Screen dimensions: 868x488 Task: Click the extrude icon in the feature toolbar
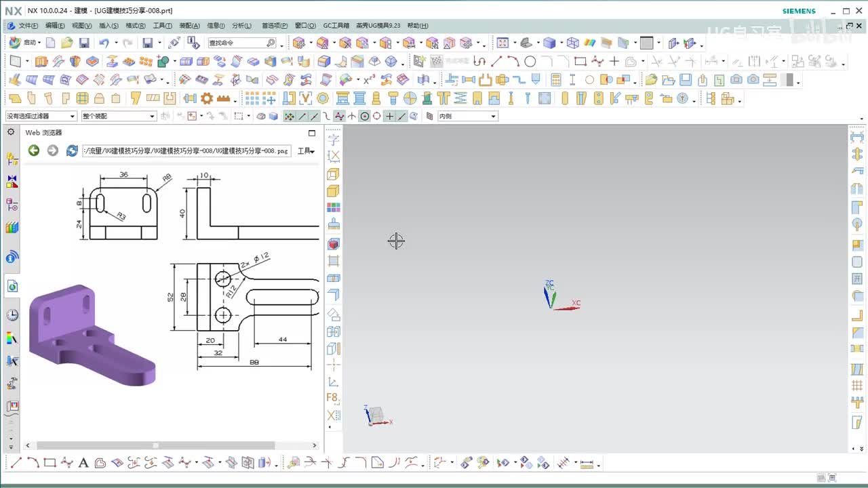[x=41, y=62]
